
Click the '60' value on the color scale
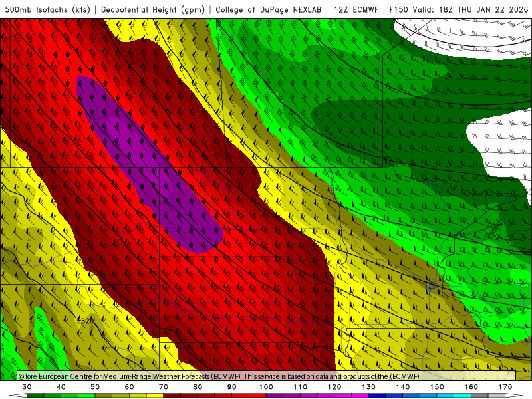tap(129, 387)
